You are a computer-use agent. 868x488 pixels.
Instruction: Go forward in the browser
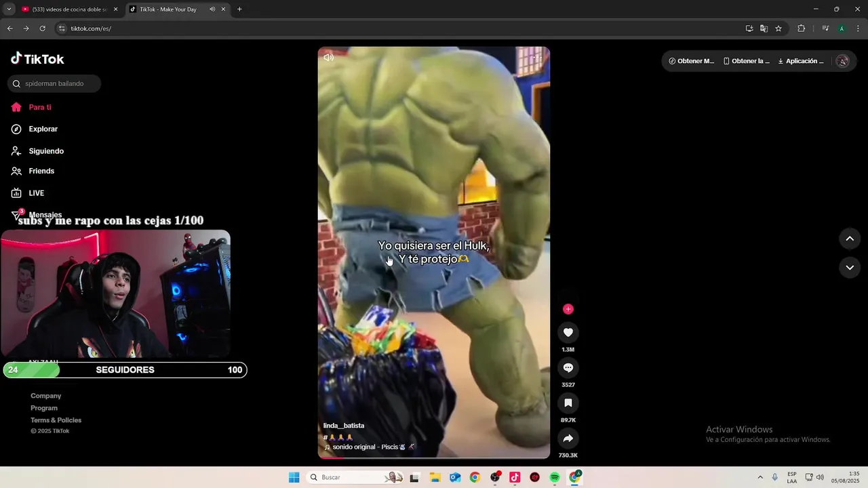(26, 28)
